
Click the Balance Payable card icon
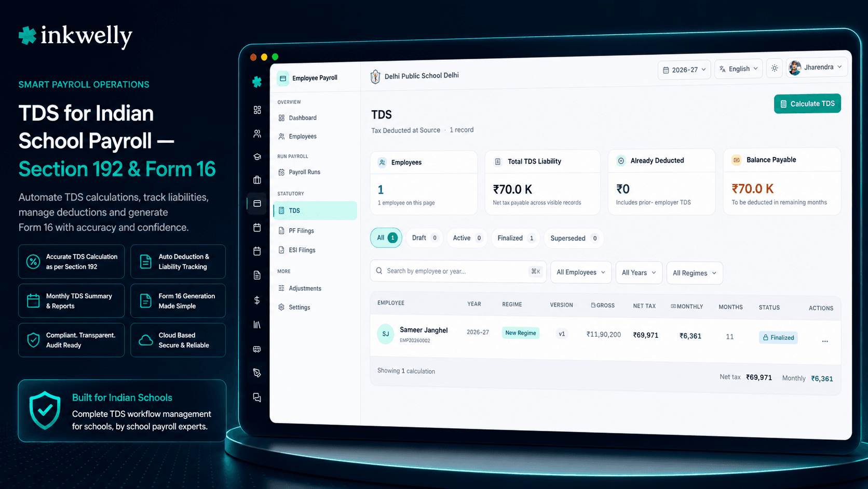click(x=736, y=160)
